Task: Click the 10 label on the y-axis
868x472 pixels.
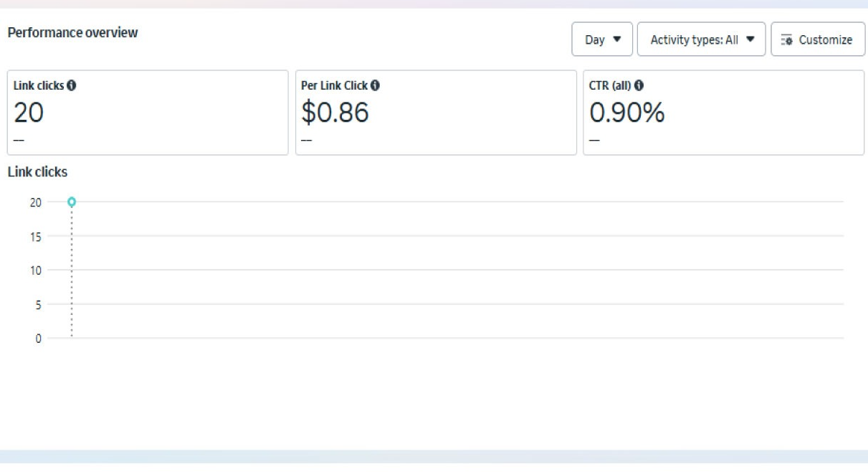Action: click(36, 270)
